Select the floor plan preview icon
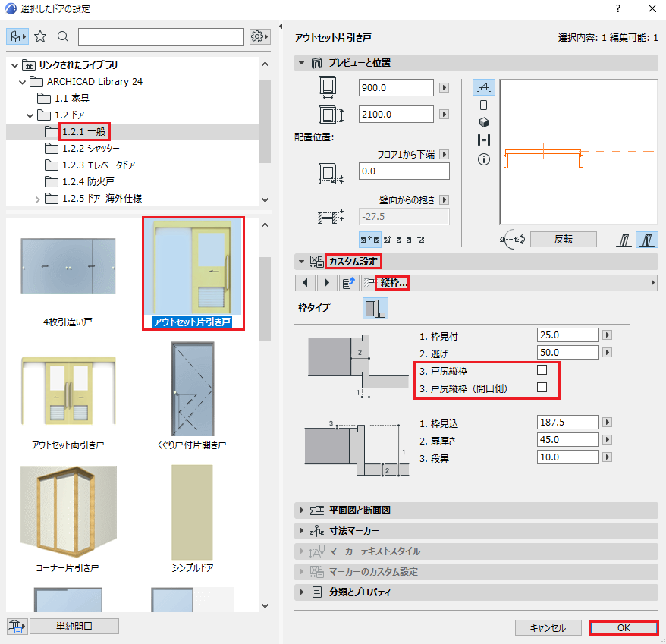The height and width of the screenshot is (644, 666). click(483, 88)
